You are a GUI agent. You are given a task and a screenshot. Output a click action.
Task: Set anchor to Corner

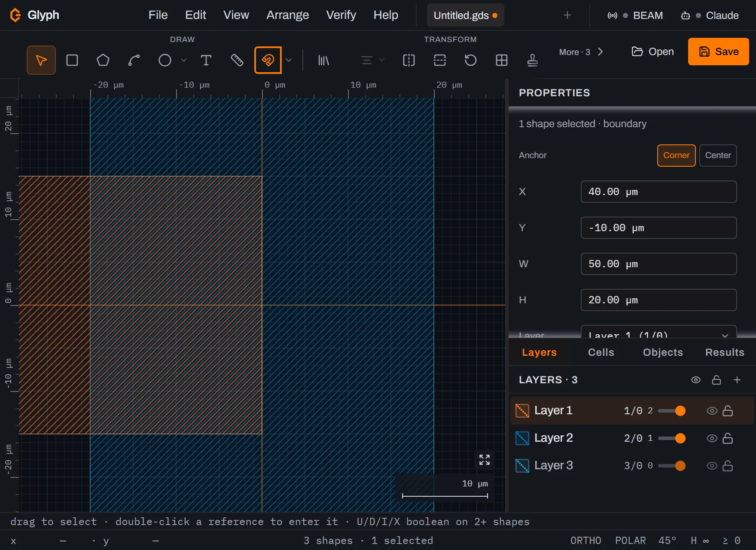click(x=676, y=156)
